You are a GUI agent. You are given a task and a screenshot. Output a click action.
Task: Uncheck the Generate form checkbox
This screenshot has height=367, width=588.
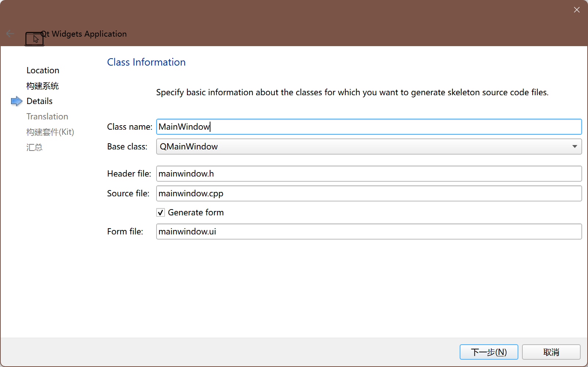(161, 212)
